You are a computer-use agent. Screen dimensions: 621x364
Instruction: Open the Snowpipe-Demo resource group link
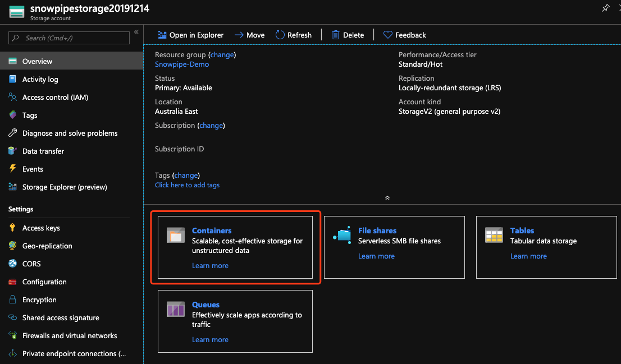182,64
